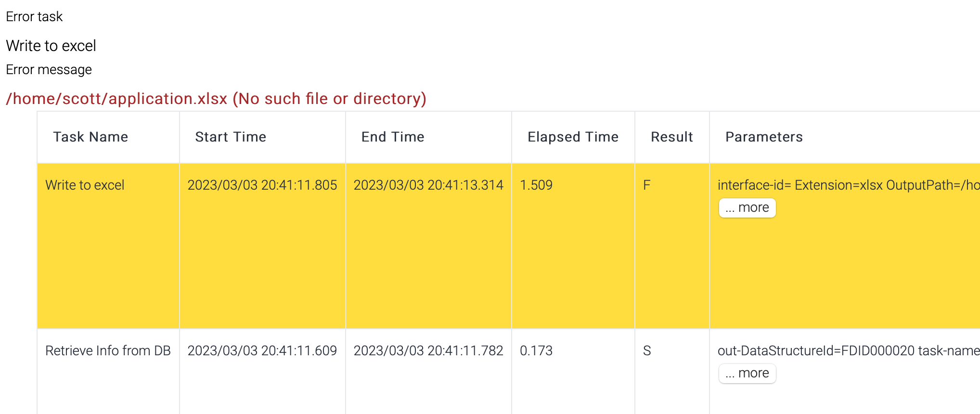This screenshot has height=414, width=980.
Task: Click the out-DataStructureId parameters text
Action: [x=848, y=351]
